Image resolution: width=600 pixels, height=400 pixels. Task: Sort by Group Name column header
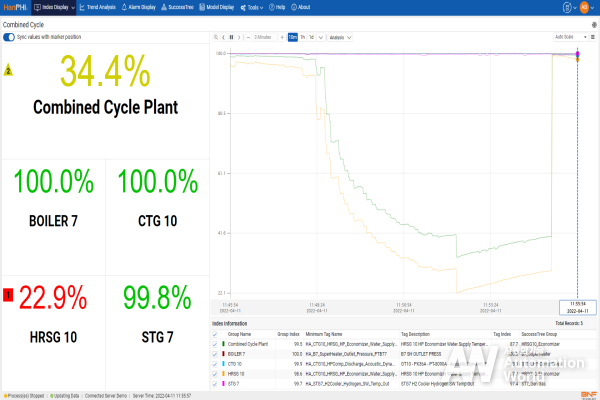[240, 334]
